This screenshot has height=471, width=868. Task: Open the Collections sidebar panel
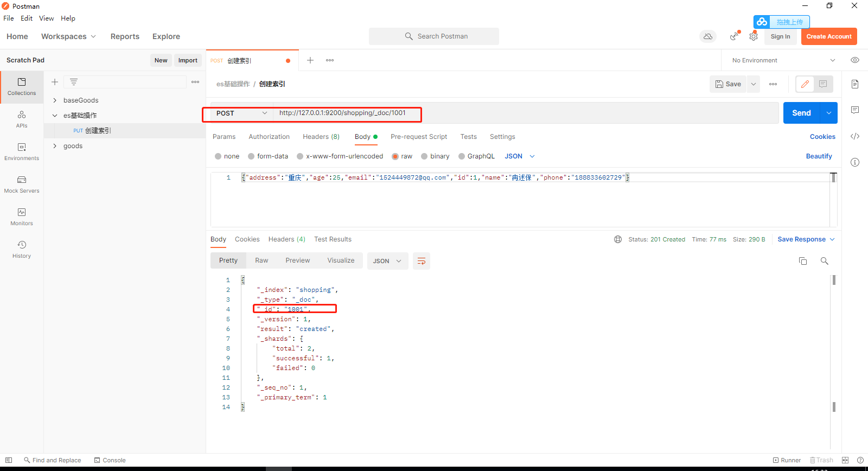[22, 87]
